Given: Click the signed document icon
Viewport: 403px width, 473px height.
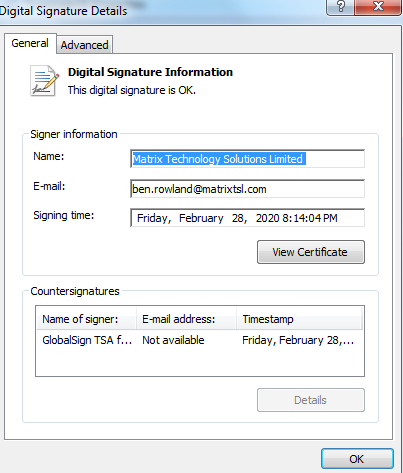Looking at the screenshot, I should point(44,81).
